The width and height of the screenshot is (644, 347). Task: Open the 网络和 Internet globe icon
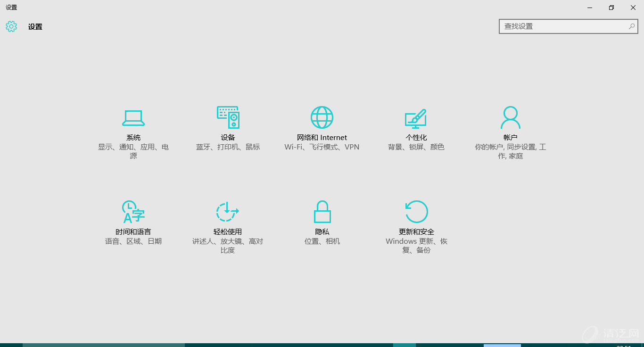click(x=322, y=117)
